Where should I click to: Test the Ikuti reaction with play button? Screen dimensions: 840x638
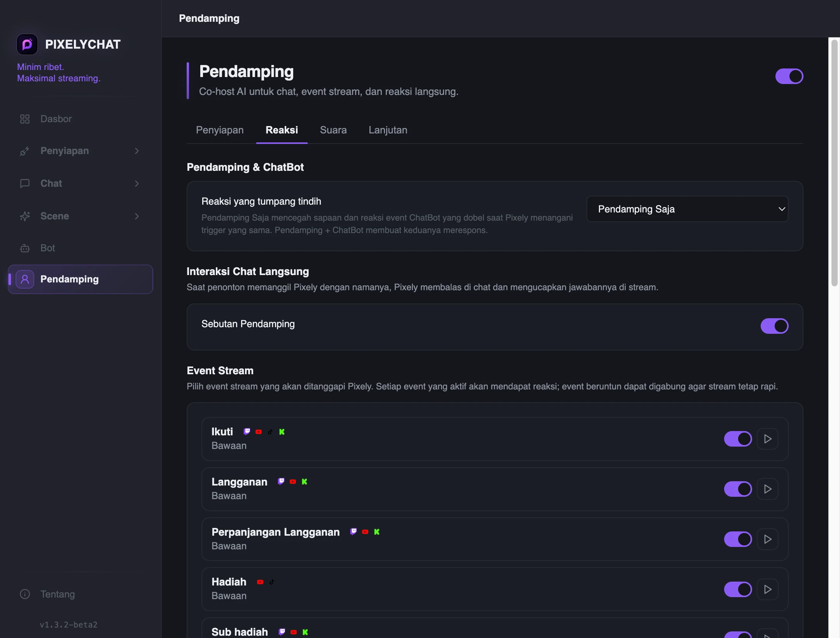tap(768, 439)
